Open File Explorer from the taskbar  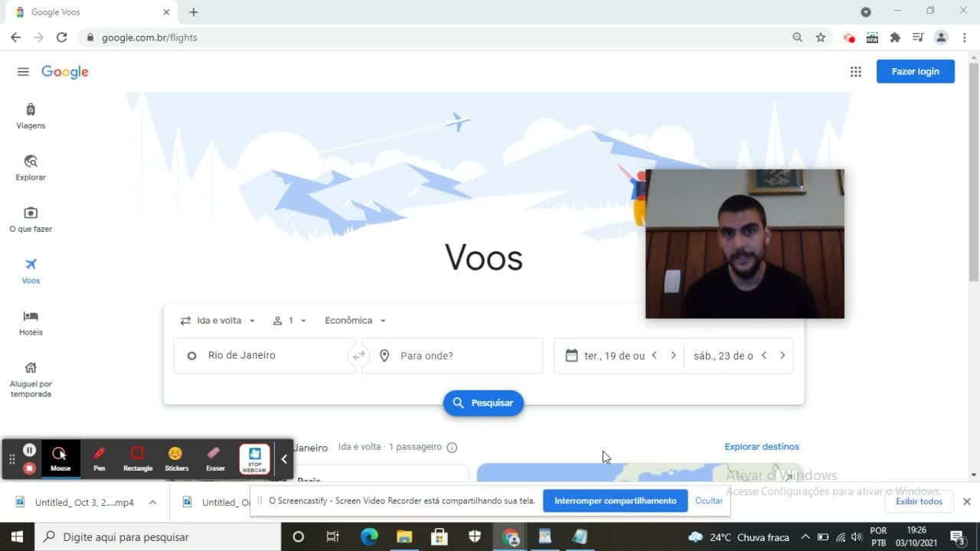404,537
